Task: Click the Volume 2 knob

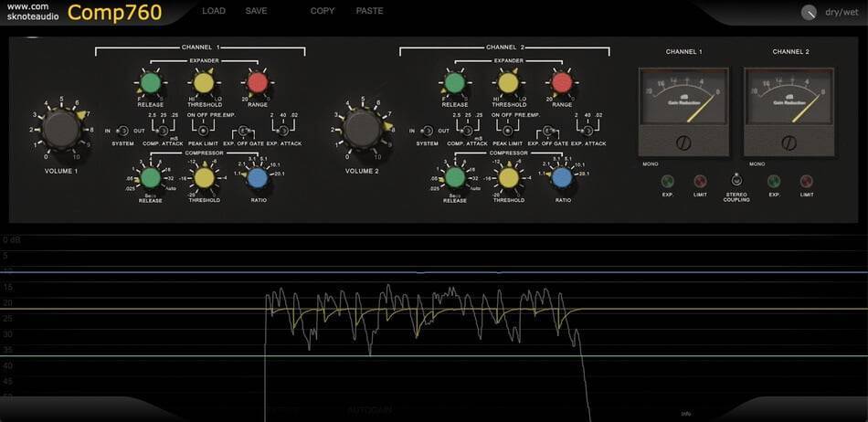Action: (x=362, y=128)
